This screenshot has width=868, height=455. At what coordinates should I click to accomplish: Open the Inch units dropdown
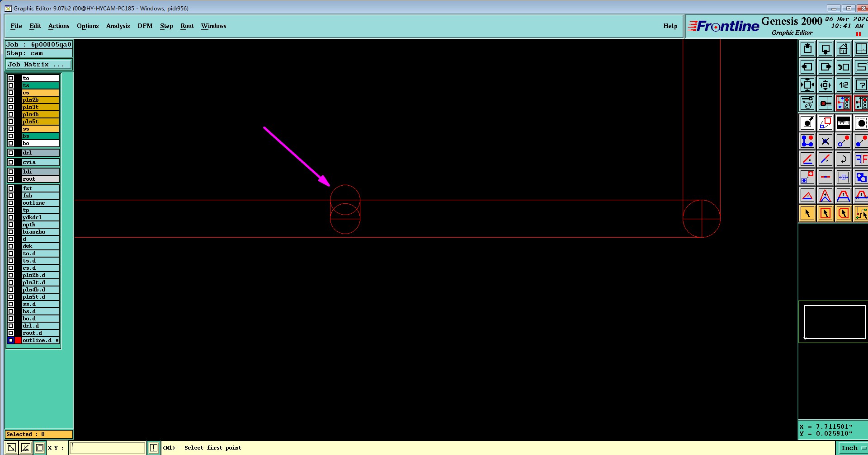853,448
